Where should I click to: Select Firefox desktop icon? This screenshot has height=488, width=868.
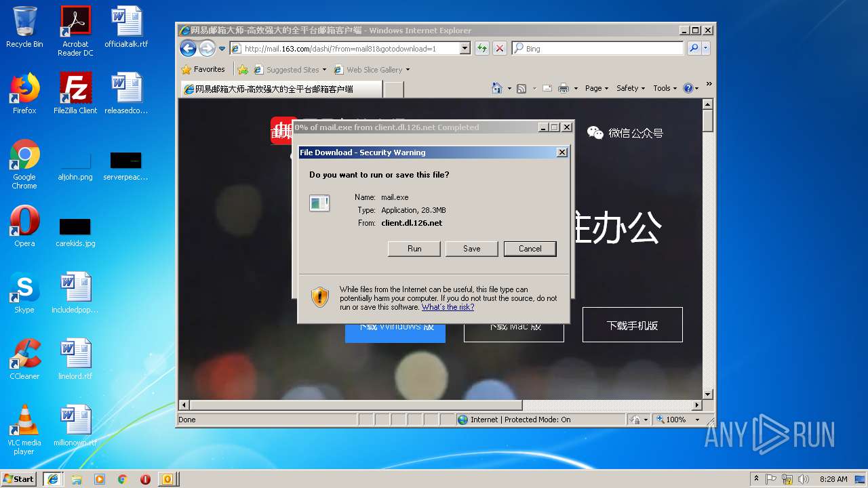tap(24, 94)
